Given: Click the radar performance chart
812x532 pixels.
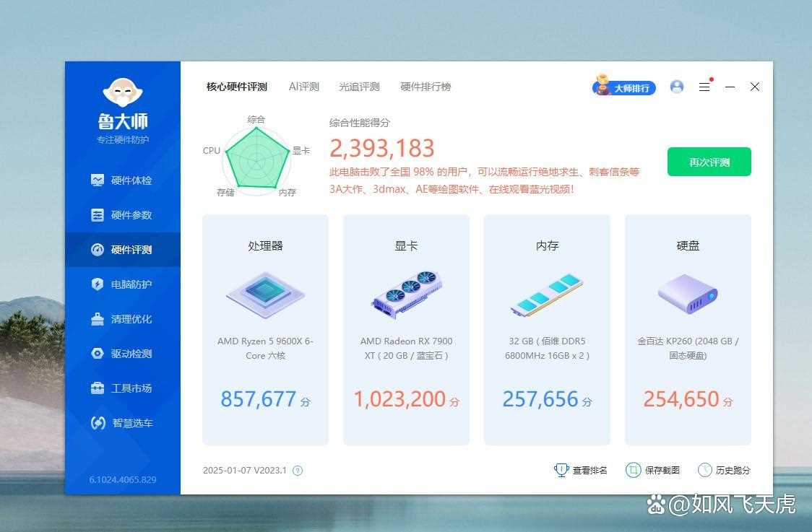Looking at the screenshot, I should tap(256, 157).
